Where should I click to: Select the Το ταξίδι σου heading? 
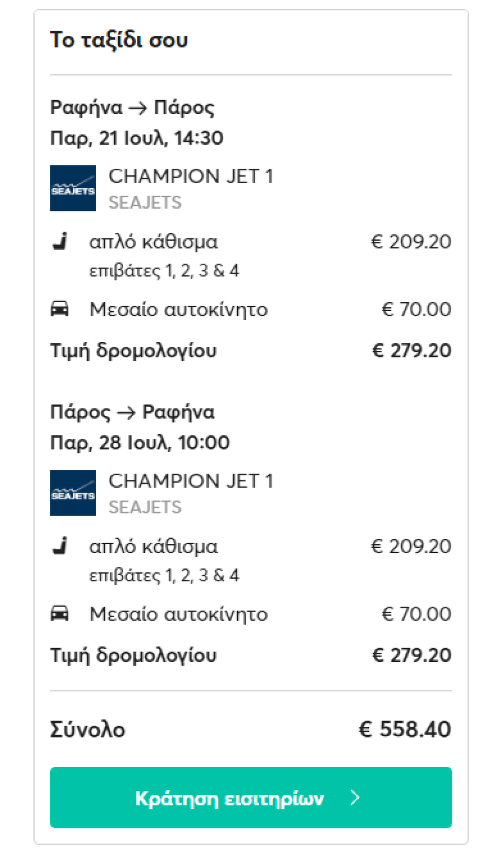(119, 40)
